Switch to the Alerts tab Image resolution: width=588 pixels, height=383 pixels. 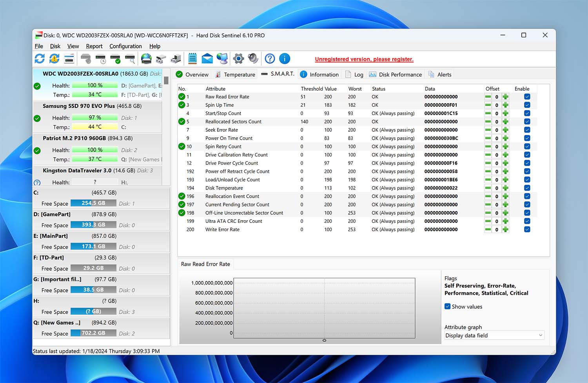point(440,75)
